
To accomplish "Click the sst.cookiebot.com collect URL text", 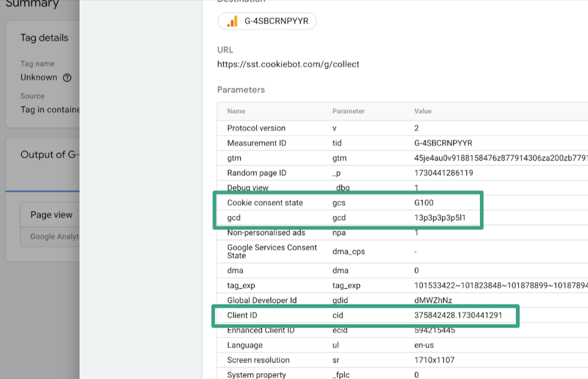I will [x=288, y=64].
